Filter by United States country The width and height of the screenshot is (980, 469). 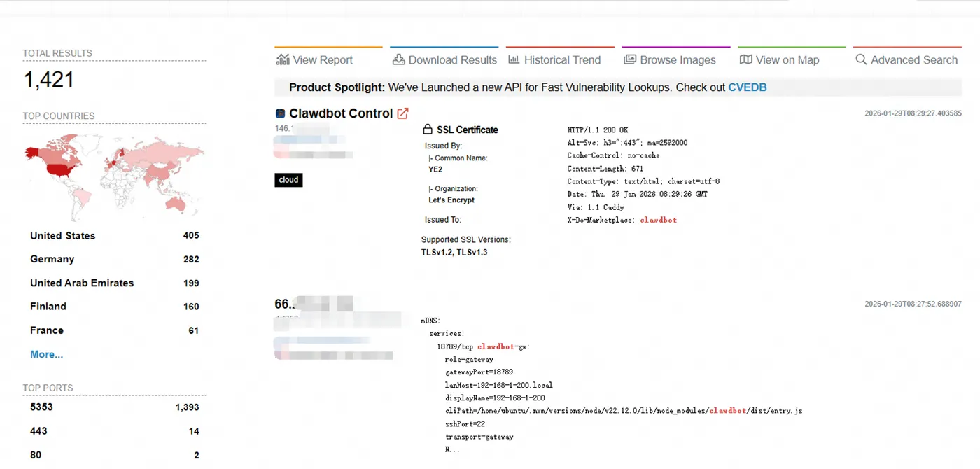(62, 236)
